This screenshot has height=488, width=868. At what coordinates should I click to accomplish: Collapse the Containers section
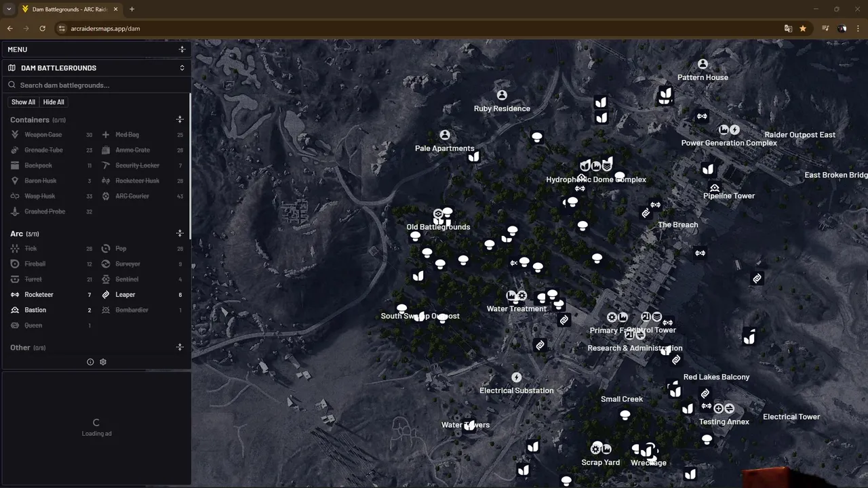[180, 119]
